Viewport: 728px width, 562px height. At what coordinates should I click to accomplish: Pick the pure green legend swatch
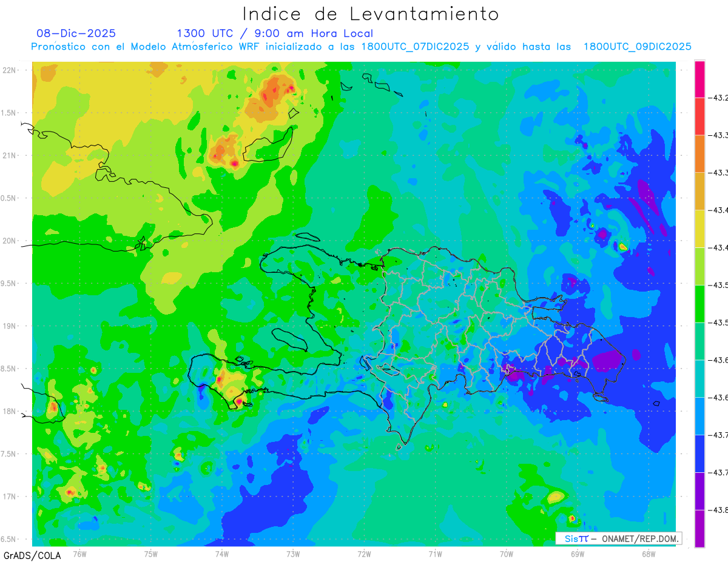click(x=699, y=304)
